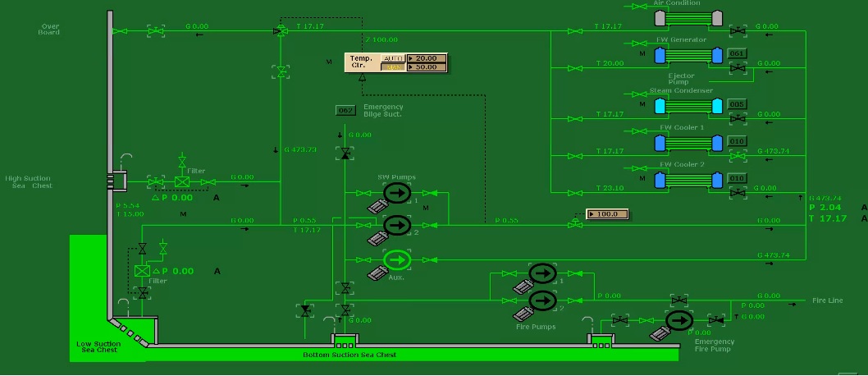Start SW Pump 1
This screenshot has width=868, height=376.
(397, 193)
